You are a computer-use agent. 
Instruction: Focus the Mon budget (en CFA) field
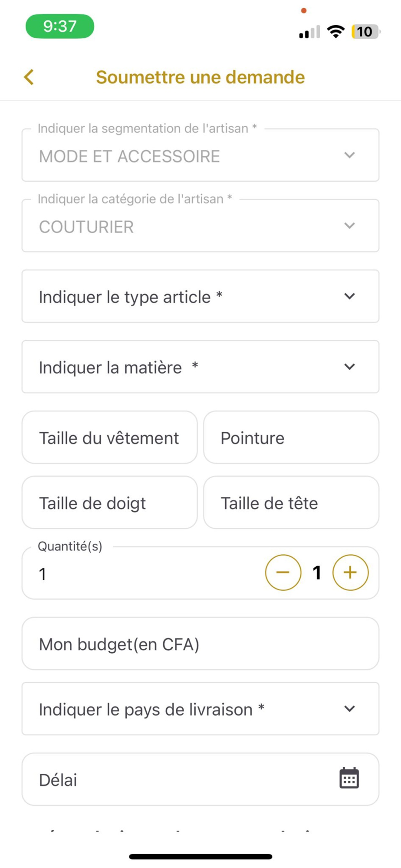200,644
